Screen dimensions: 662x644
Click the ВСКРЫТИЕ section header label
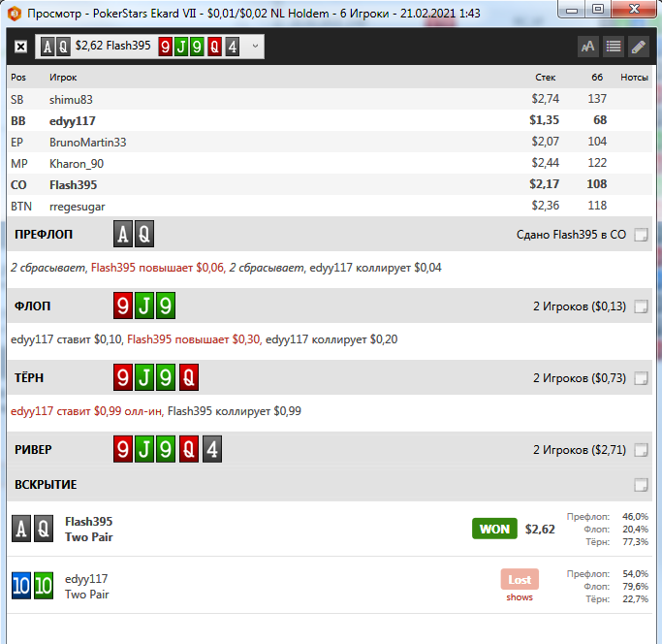click(x=46, y=485)
